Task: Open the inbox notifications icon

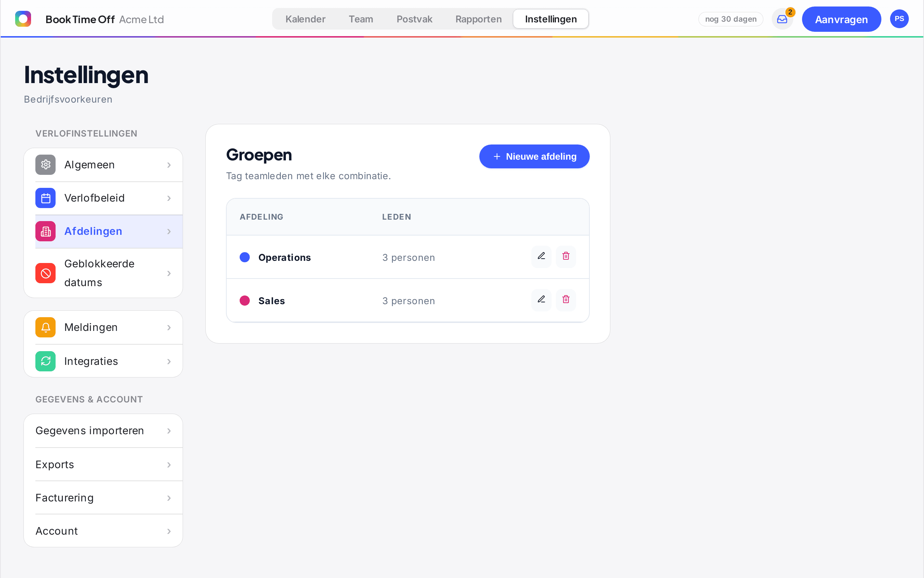Action: (782, 19)
